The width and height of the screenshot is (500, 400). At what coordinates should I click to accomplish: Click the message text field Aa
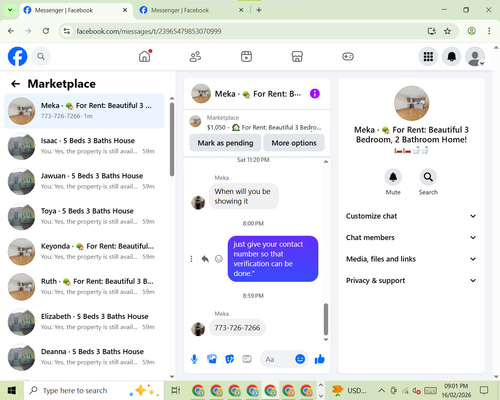[277, 359]
